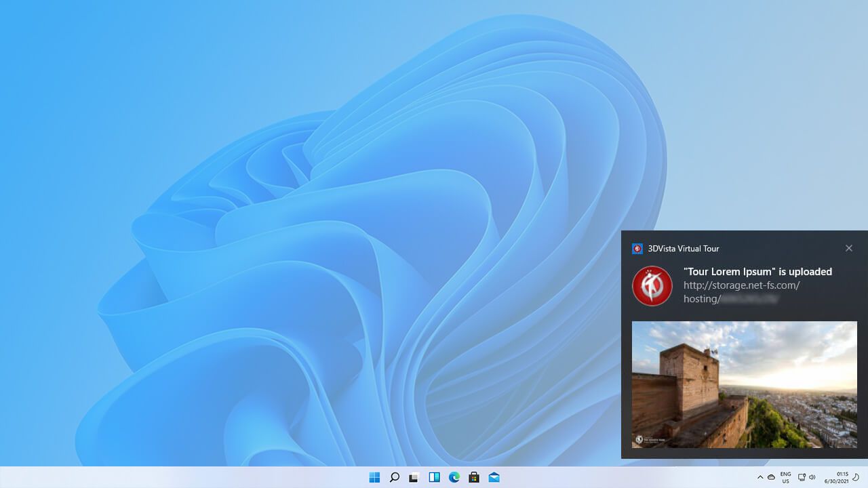Click the small 3DVista app icon in notification header
The width and height of the screenshot is (868, 488).
click(x=637, y=249)
